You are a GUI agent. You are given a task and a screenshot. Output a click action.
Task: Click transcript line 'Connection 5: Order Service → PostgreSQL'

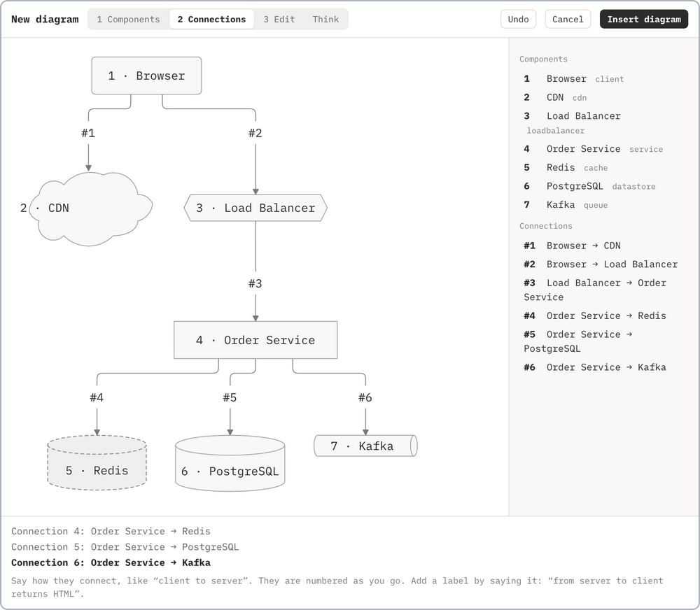coord(125,546)
